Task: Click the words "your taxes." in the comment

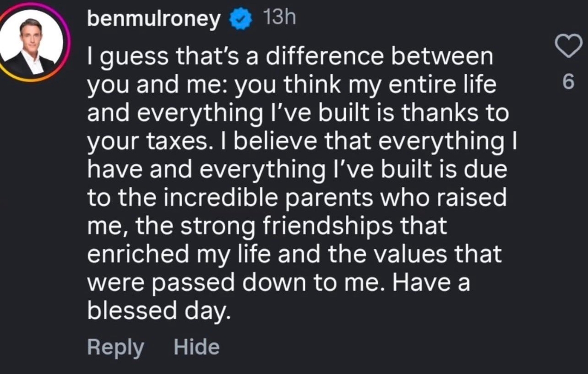Action: (x=146, y=142)
